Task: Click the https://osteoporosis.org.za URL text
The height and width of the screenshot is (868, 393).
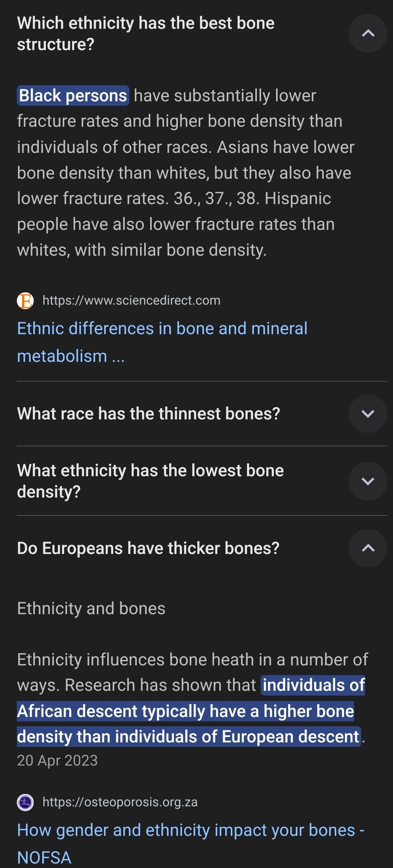Action: tap(120, 802)
